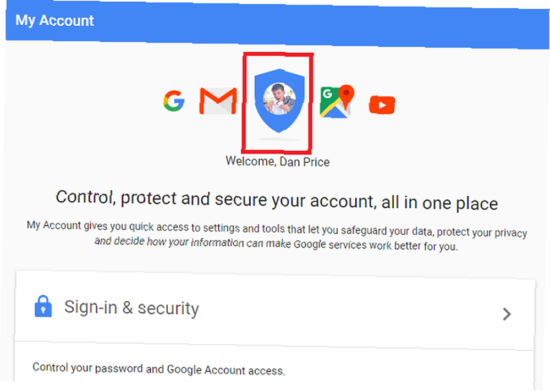Click the Google G logo icon
Screen dimensions: 550x392
(174, 101)
